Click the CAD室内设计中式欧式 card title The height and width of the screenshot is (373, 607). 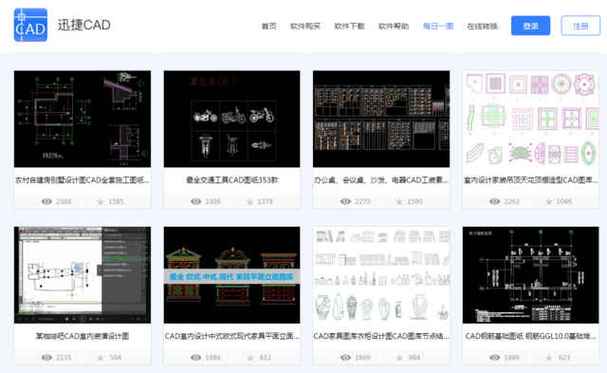point(232,336)
